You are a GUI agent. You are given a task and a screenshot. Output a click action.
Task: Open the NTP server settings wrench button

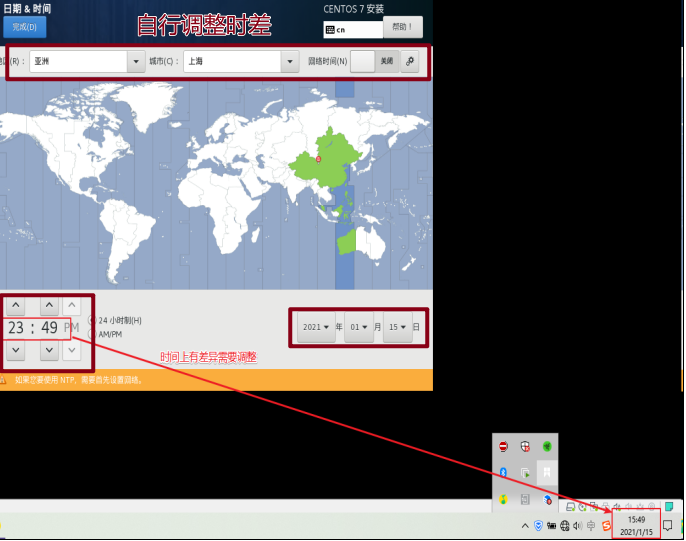pyautogui.click(x=410, y=61)
